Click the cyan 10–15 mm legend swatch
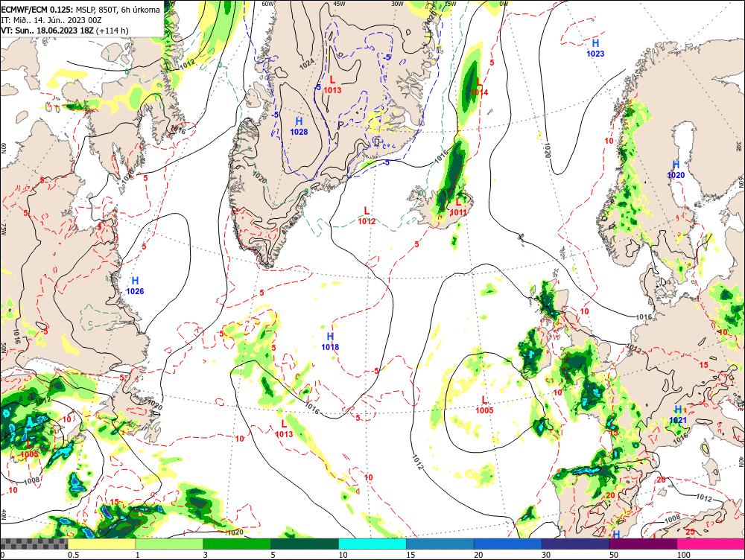745x560 pixels. pyautogui.click(x=372, y=544)
